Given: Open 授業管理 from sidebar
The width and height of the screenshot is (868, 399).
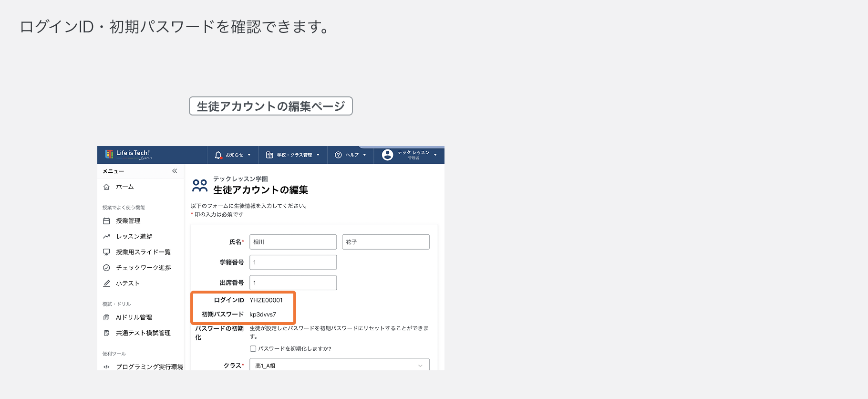Looking at the screenshot, I should 128,221.
